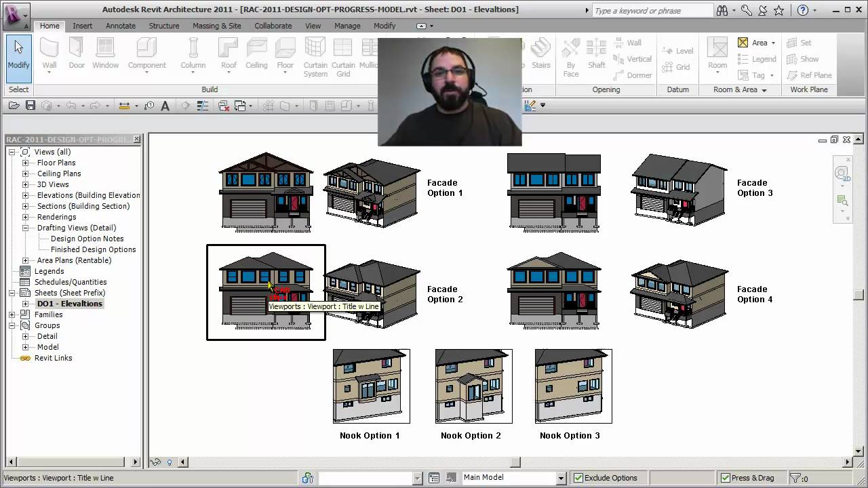The image size is (868, 488).
Task: Place a Level with the Level tool
Action: coord(677,50)
